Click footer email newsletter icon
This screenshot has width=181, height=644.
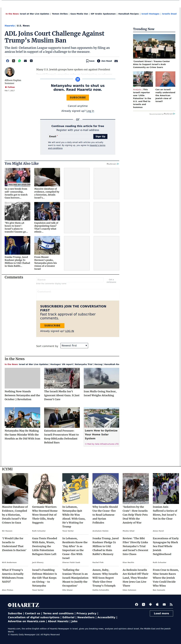coord(164,604)
